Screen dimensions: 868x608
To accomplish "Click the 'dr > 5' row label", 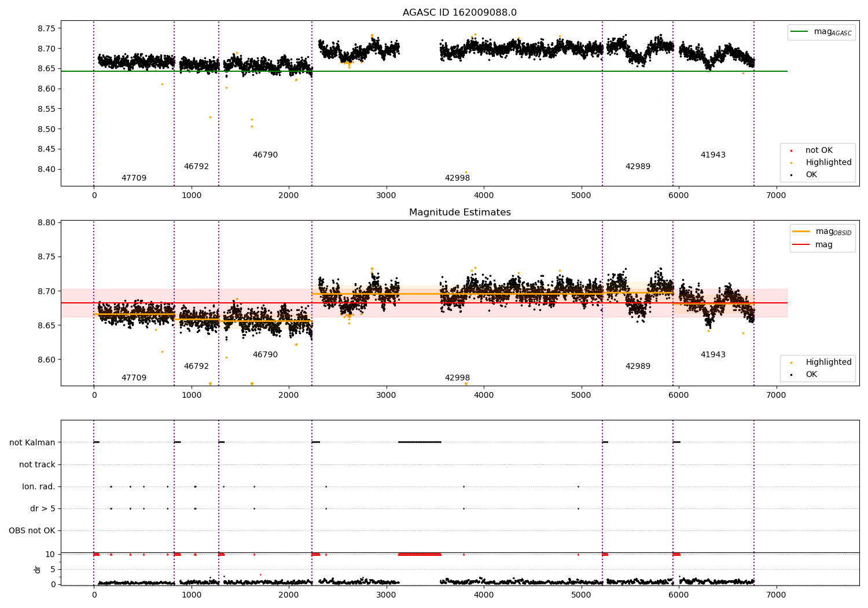I will tap(43, 508).
